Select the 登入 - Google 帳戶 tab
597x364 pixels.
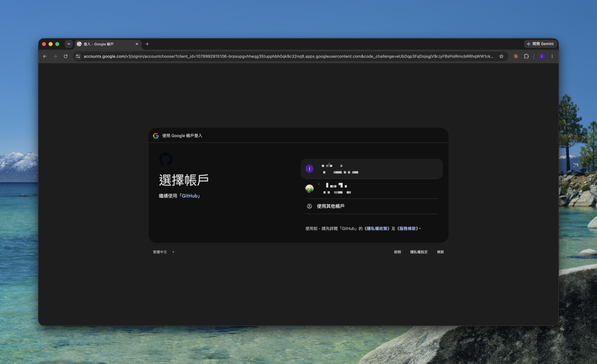click(x=108, y=44)
